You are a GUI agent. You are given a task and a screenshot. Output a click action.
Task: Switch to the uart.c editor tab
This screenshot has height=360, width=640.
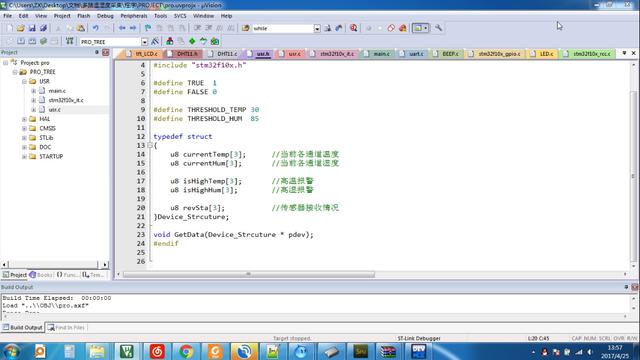(413, 54)
